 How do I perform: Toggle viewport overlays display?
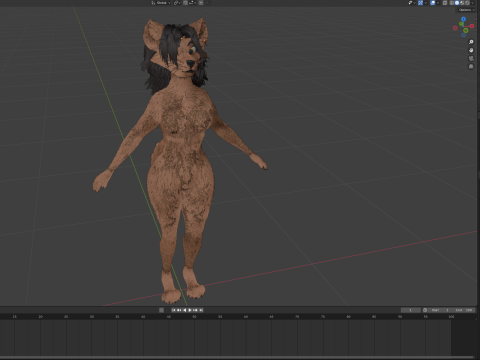click(x=433, y=3)
